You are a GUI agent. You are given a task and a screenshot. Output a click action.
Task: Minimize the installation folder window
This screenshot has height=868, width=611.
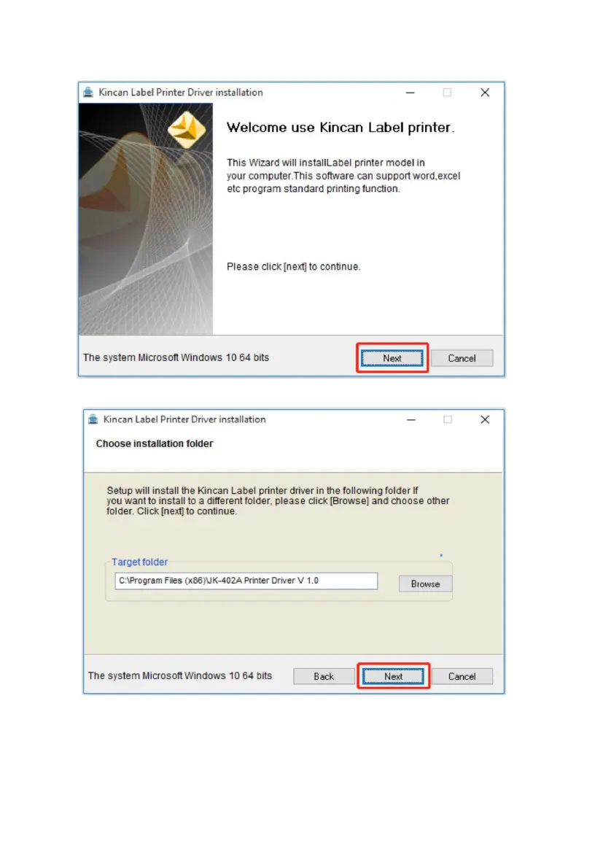click(x=411, y=419)
